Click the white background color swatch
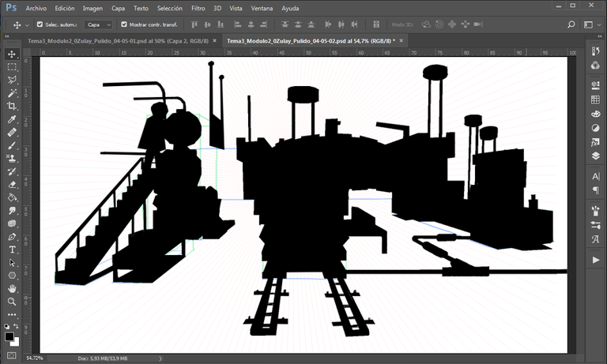 (x=16, y=343)
